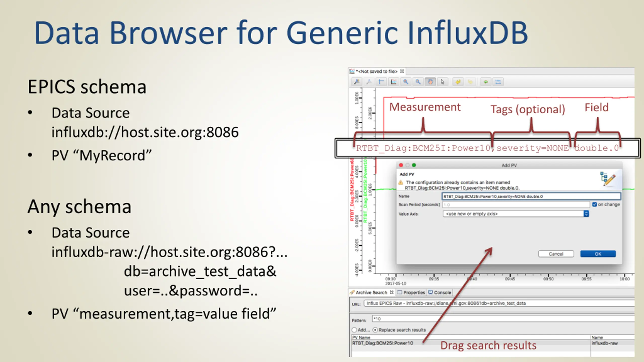Toggle the 'on change' checkbox
The width and height of the screenshot is (644, 362).
[x=594, y=204]
